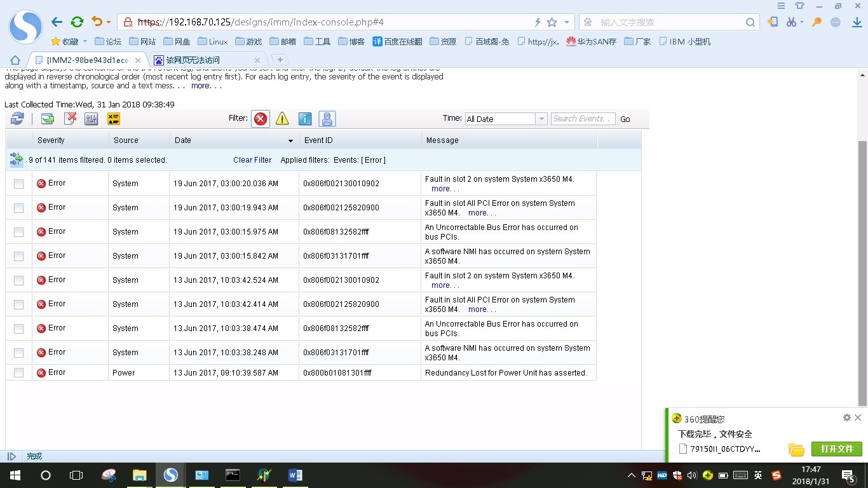Click the filter arrows icon beside items filtered
This screenshot has width=868, height=488.
point(17,159)
